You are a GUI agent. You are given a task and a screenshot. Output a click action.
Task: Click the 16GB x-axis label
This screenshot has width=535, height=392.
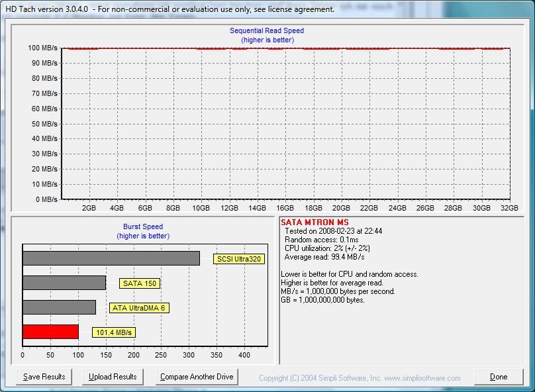285,208
